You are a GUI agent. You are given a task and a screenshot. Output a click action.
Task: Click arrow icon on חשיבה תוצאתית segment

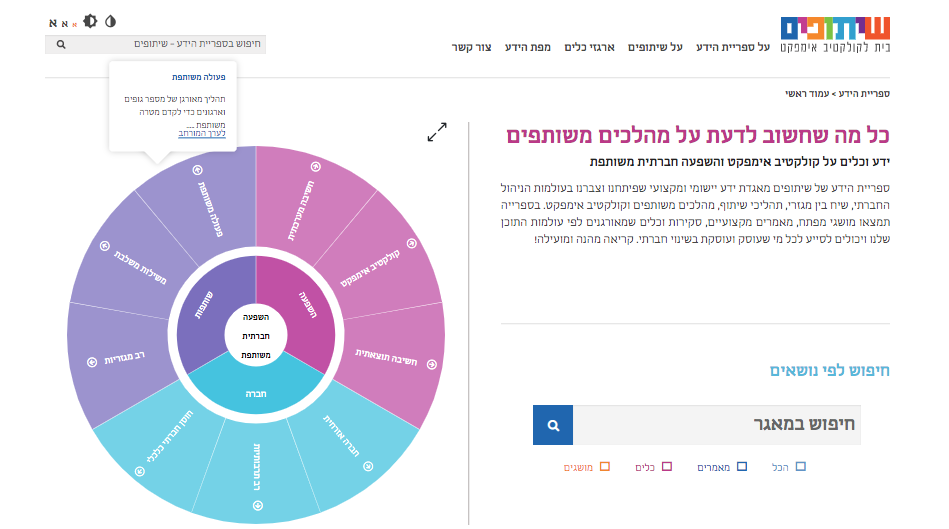click(x=432, y=364)
